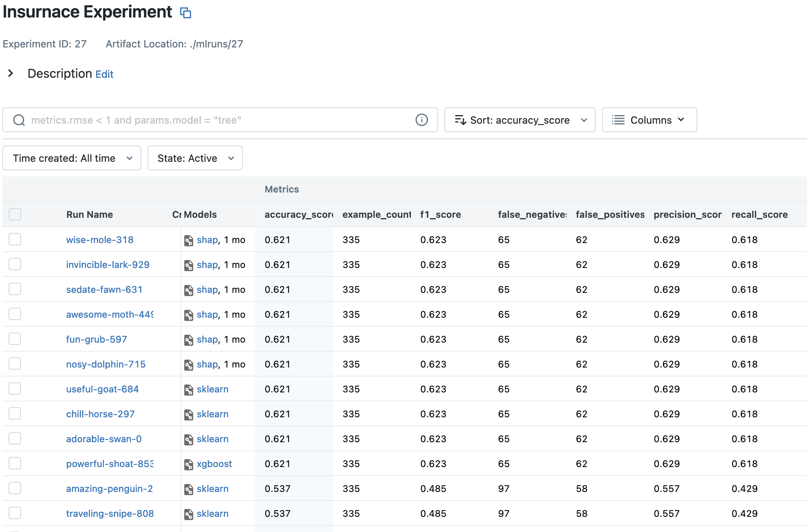This screenshot has height=532, width=807.
Task: Click the search magnifier icon
Action: coord(19,120)
